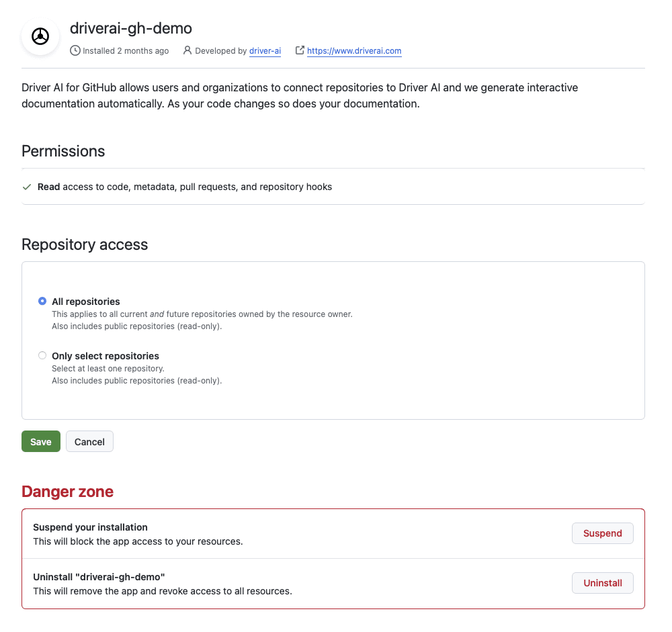Open the driver-ai developer profile link
The width and height of the screenshot is (672, 632).
pos(265,50)
